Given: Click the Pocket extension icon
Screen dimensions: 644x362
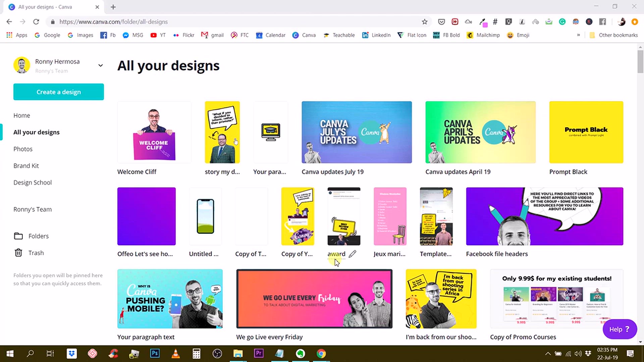Looking at the screenshot, I should pyautogui.click(x=441, y=22).
